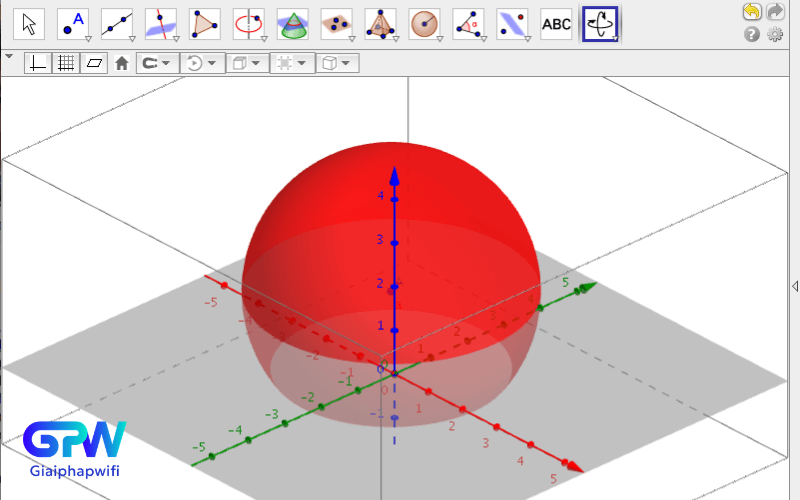This screenshot has height=500, width=800.
Task: Select the Move arrow tool
Action: [x=29, y=24]
